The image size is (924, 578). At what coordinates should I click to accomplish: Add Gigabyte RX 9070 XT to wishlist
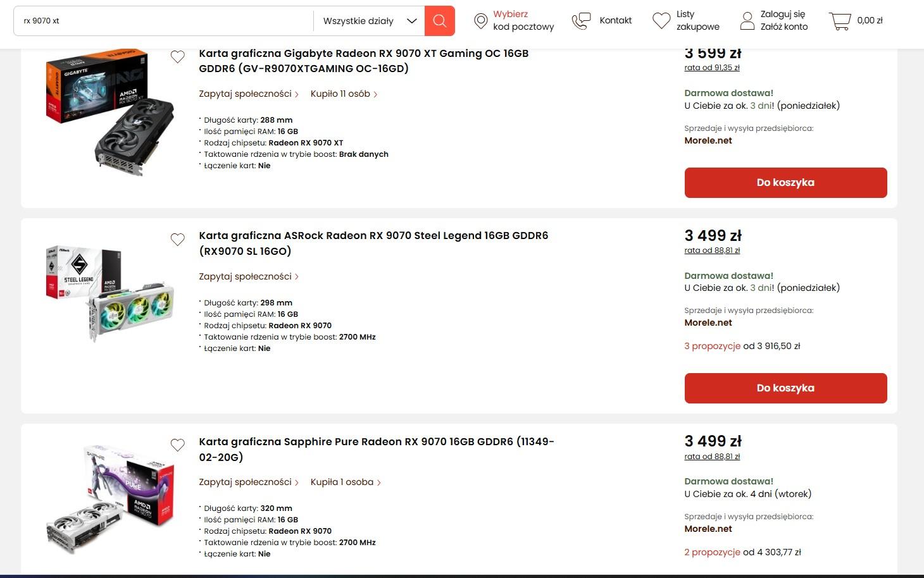[178, 57]
